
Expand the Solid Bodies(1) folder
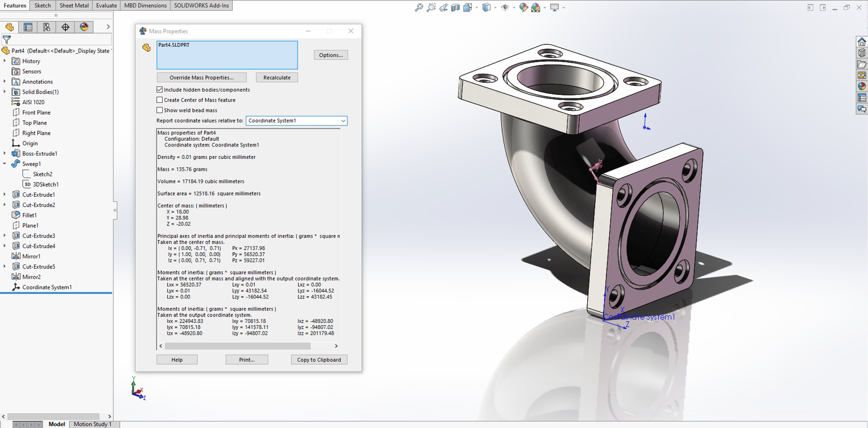(5, 92)
